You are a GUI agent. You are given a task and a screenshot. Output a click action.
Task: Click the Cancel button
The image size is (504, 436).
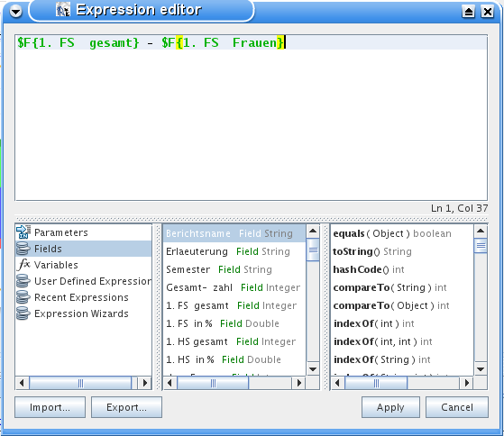tap(457, 407)
